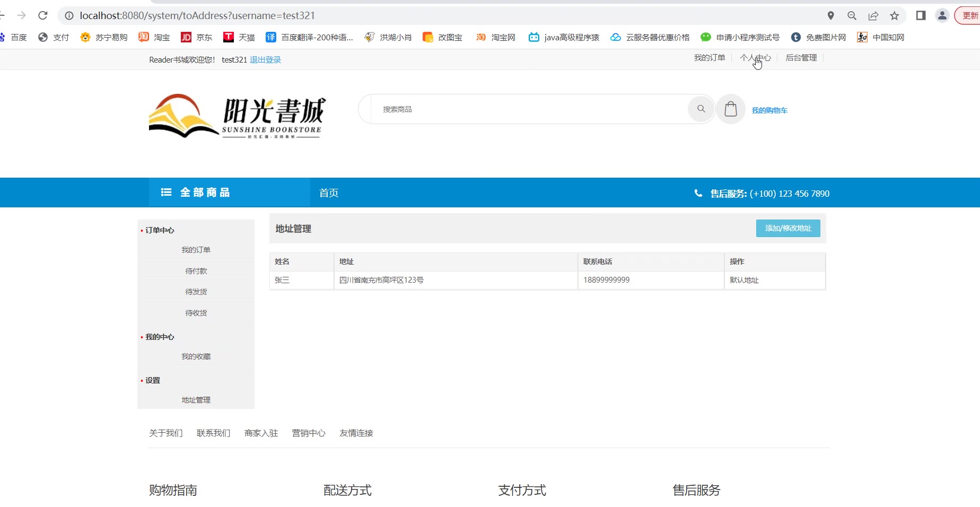Click the Sunshine Bookstore logo

coord(237,116)
